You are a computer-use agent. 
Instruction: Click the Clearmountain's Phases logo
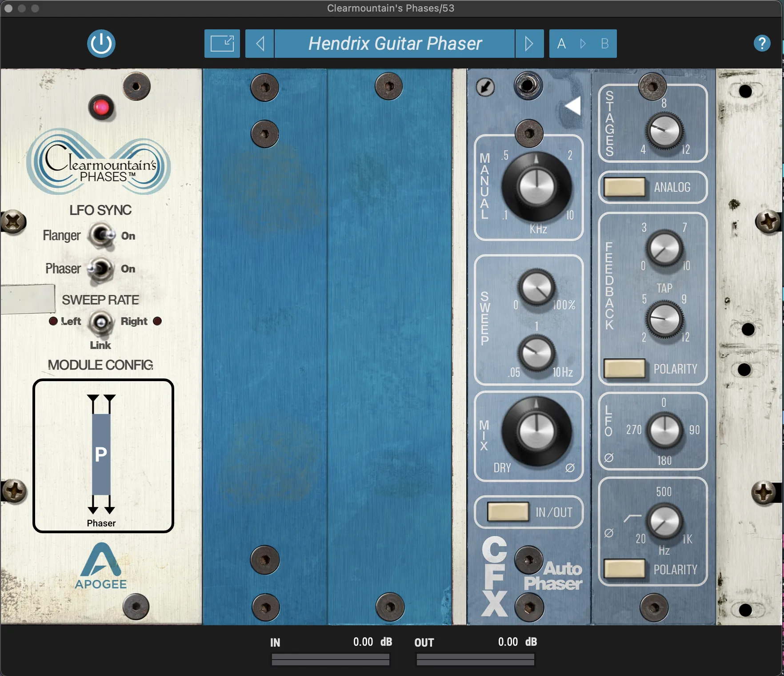(x=98, y=161)
